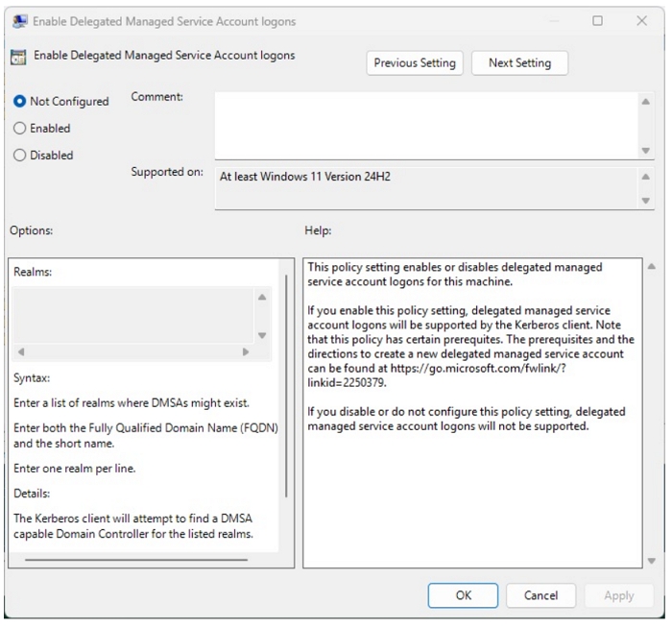Close the dialog with the X button

pos(641,20)
